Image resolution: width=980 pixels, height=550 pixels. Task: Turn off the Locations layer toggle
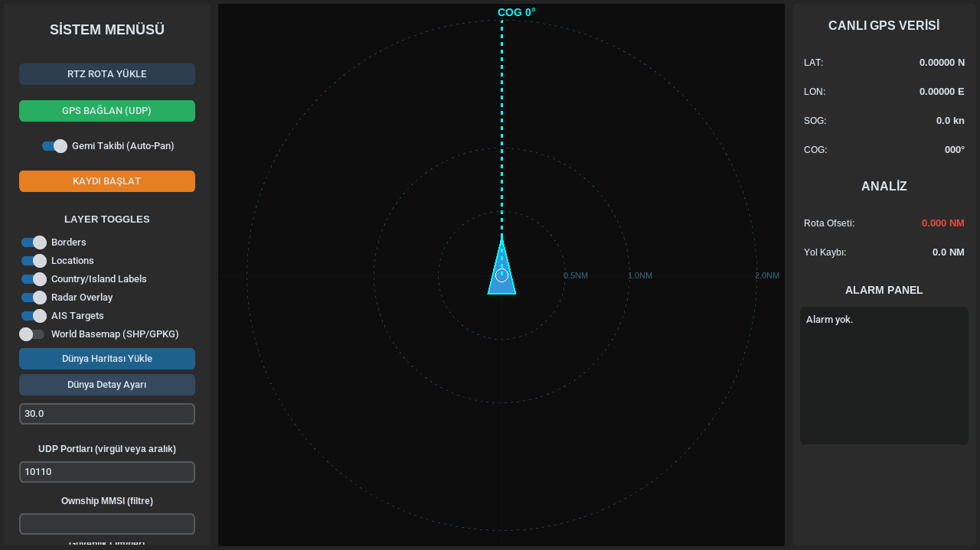[34, 261]
